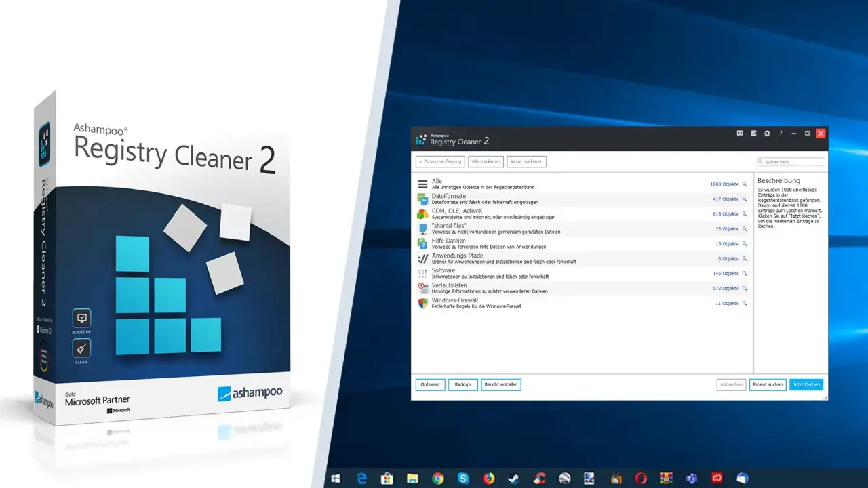Select the Dateiformate category title
The width and height of the screenshot is (868, 488).
pyautogui.click(x=449, y=196)
